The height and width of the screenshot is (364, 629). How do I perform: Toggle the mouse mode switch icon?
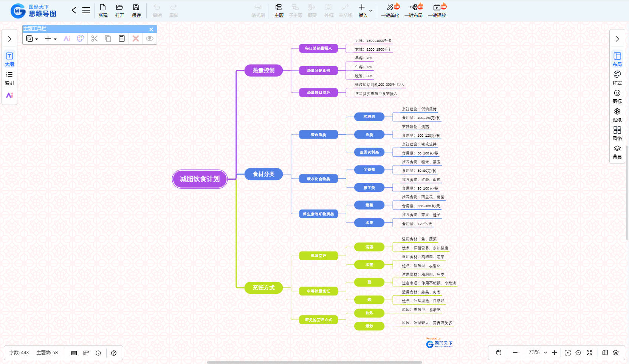(499, 353)
